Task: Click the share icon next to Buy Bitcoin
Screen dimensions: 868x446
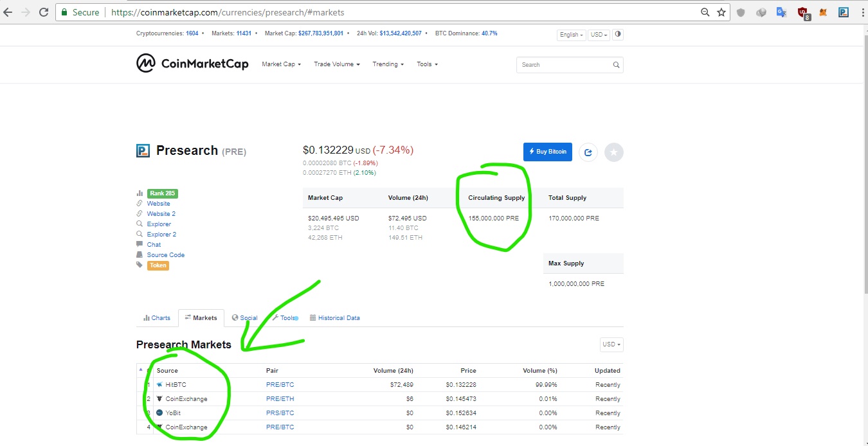Action: (x=588, y=152)
